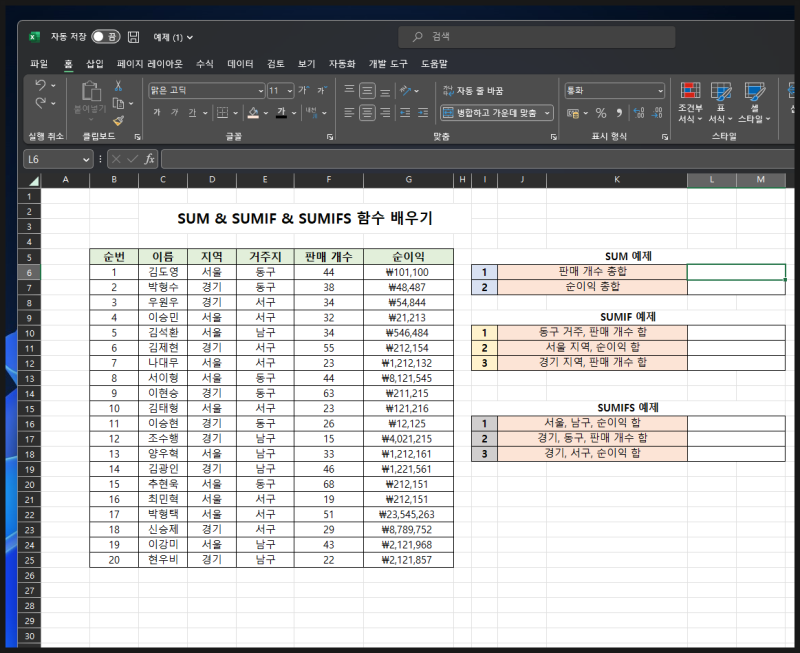This screenshot has width=800, height=653.
Task: Open the 예제 (1) file name dropdown
Action: [x=173, y=37]
